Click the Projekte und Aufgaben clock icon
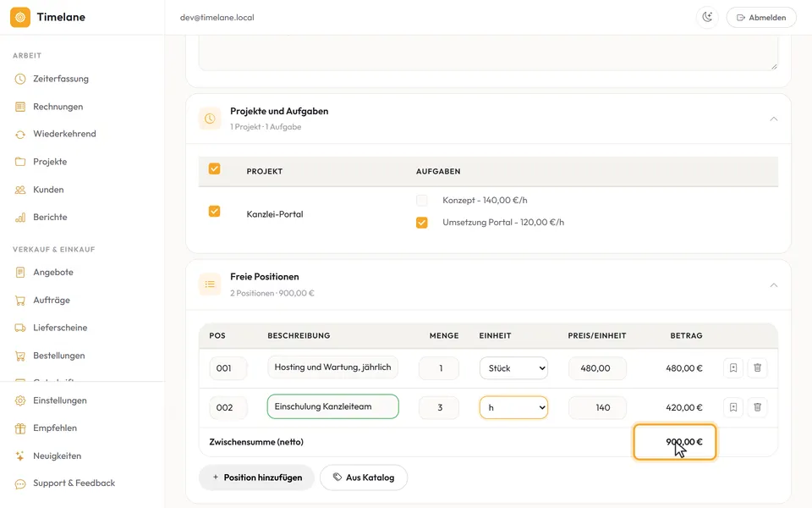Viewport: 812px width, 508px height. pos(210,119)
